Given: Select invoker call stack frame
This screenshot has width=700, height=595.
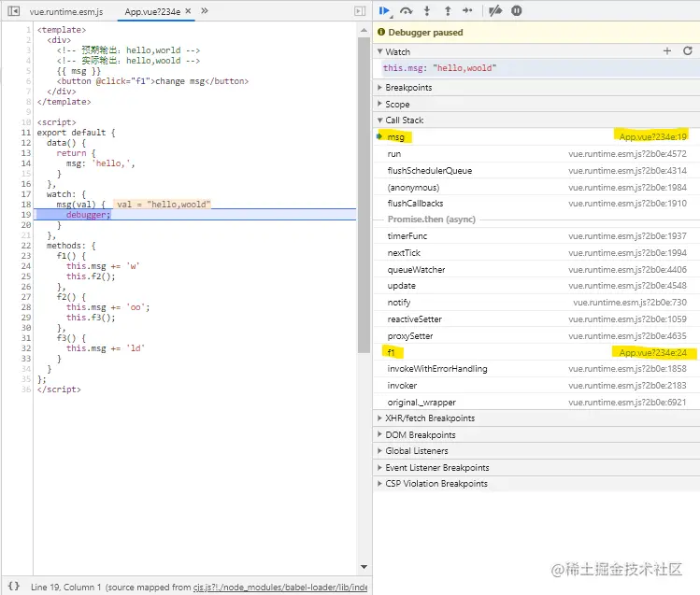Looking at the screenshot, I should [x=536, y=386].
